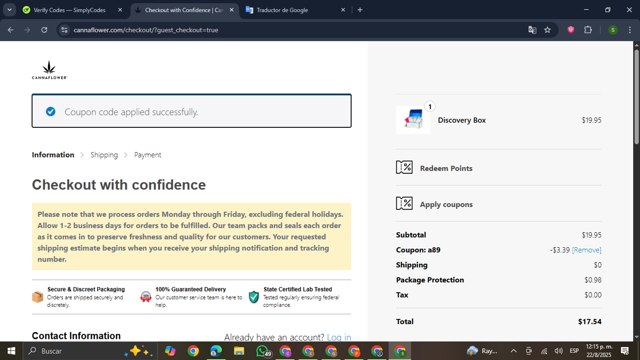The image size is (640, 360).
Task: Close the Traductor de Google tab
Action: 343,10
